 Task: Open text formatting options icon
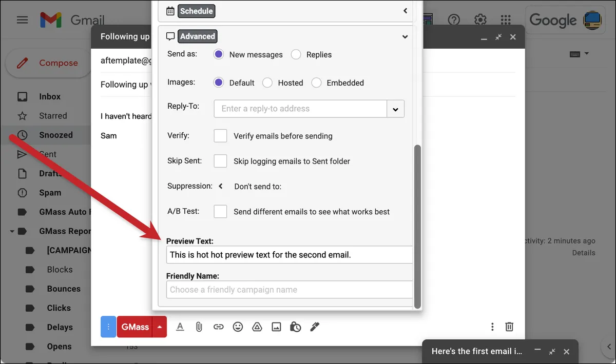tap(180, 327)
